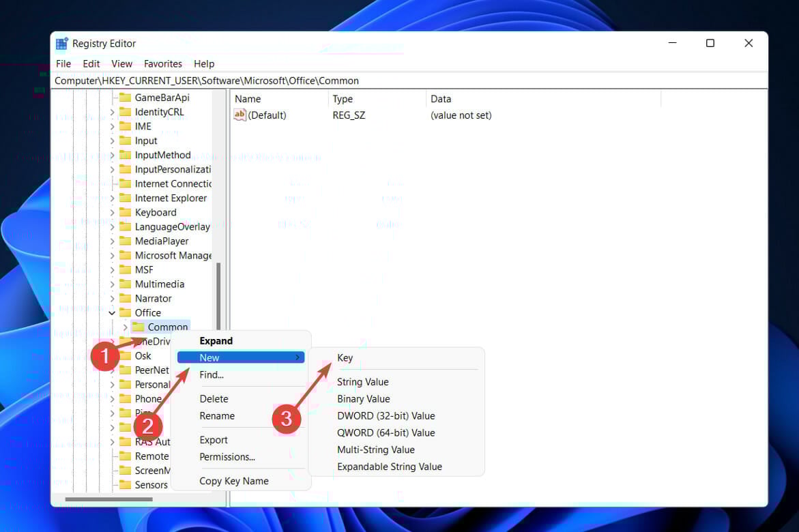Click the Type column header

(377, 99)
